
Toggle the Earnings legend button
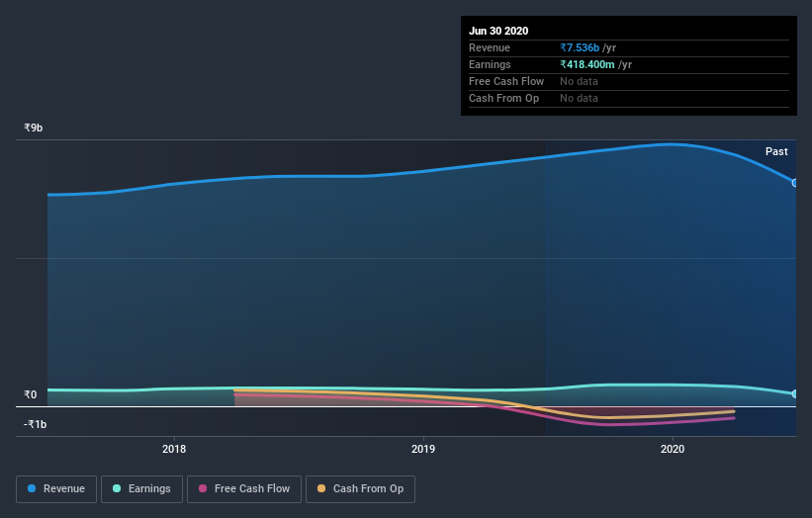141,489
